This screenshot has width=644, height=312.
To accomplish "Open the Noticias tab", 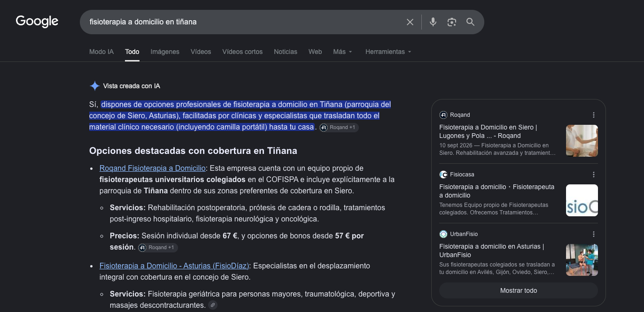I will pyautogui.click(x=286, y=52).
